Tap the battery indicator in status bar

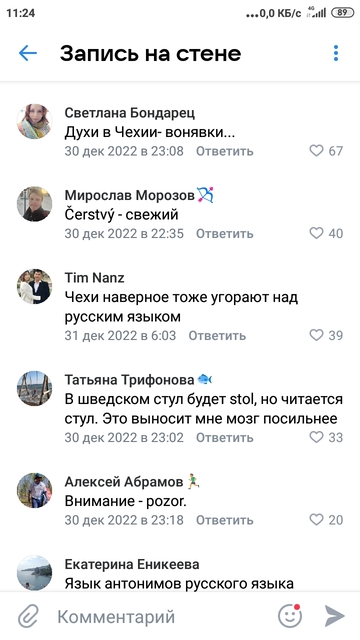(x=342, y=13)
